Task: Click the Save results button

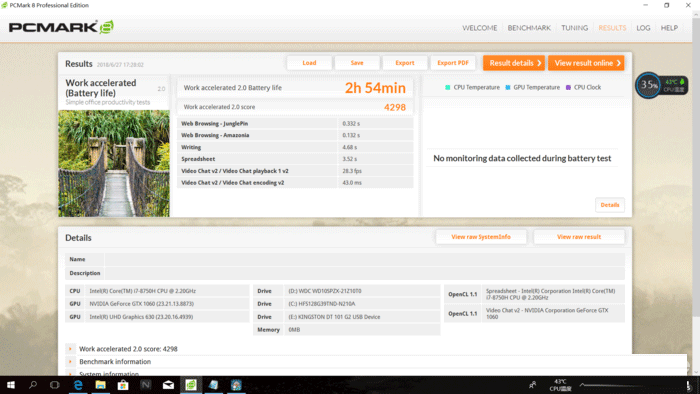Action: (357, 63)
